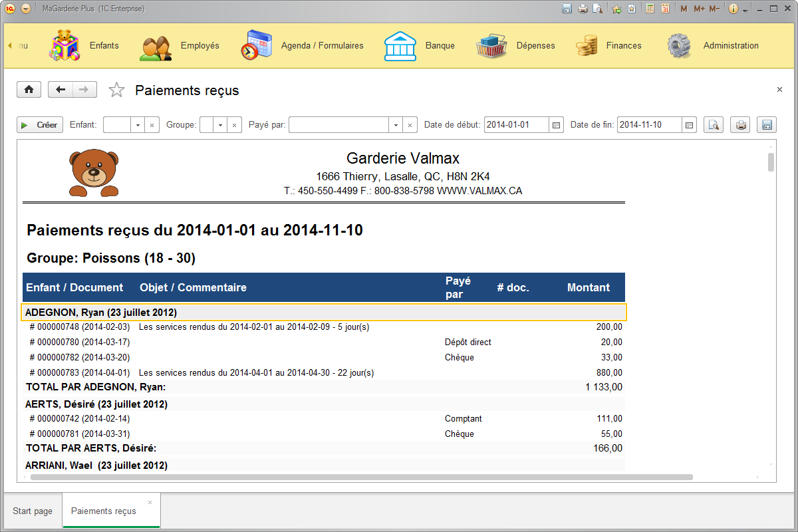Viewport: 798px width, 532px height.
Task: Open the calculator from title bar
Action: tap(649, 9)
